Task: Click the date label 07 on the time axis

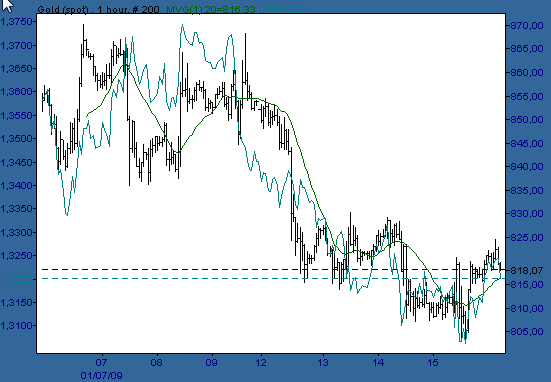Action: coord(102,362)
